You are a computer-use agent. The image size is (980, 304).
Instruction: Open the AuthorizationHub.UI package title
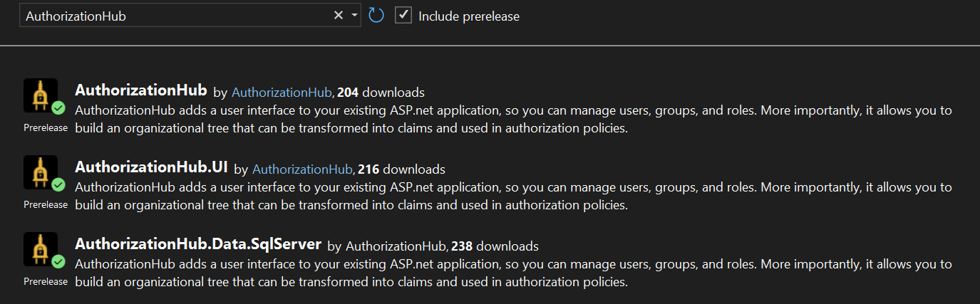(x=151, y=167)
